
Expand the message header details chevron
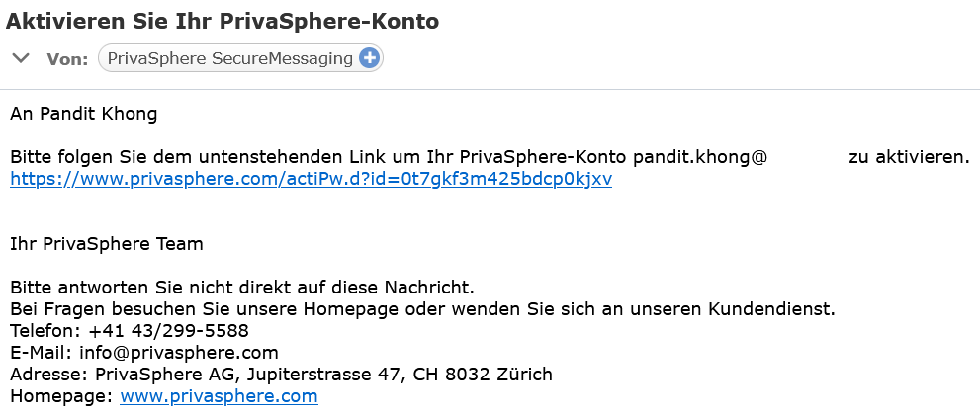click(x=20, y=58)
